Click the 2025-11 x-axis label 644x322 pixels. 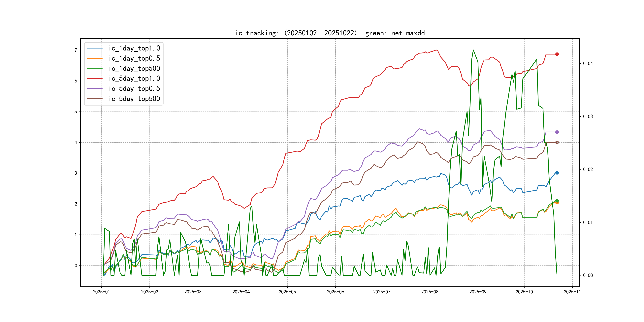[x=572, y=292]
